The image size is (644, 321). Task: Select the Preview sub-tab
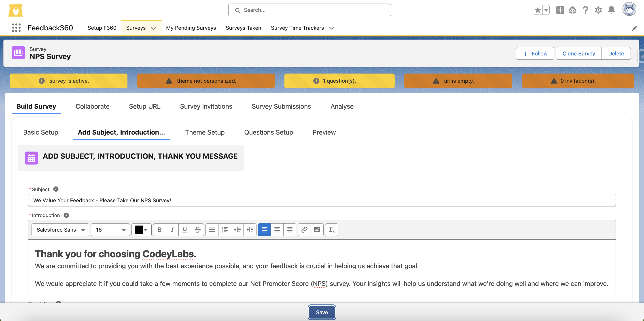324,132
